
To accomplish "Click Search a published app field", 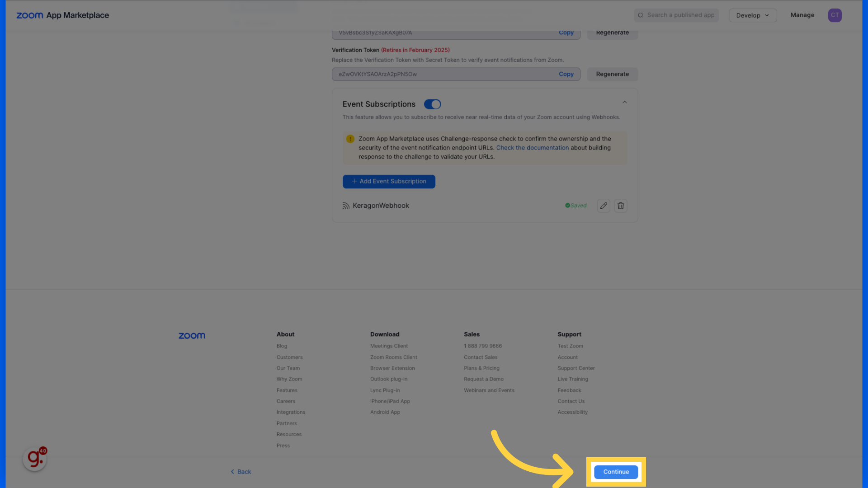I will pos(676,15).
